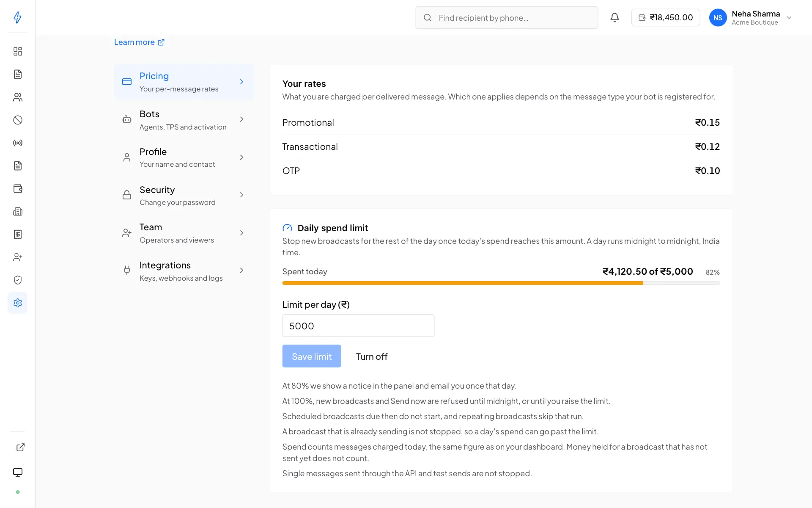This screenshot has height=508, width=812.
Task: Click the monitor display icon in sidebar
Action: point(17,472)
